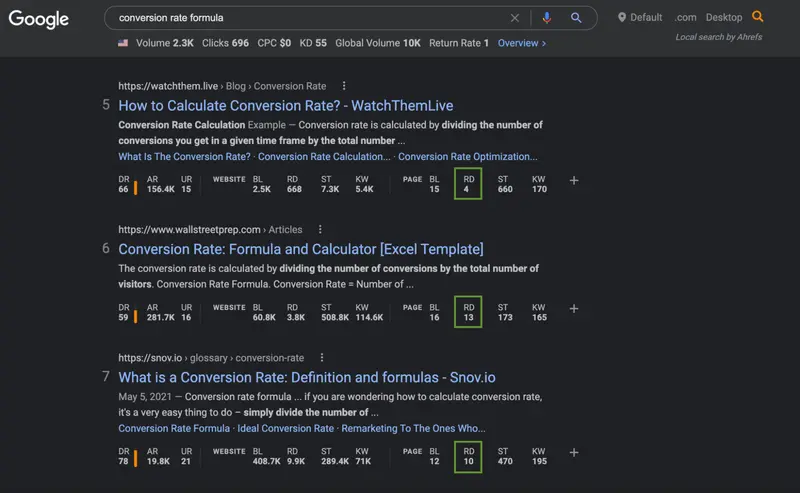Image resolution: width=800 pixels, height=493 pixels.
Task: Expand the plus icon in the wallstreetprep metrics row
Action: point(574,308)
